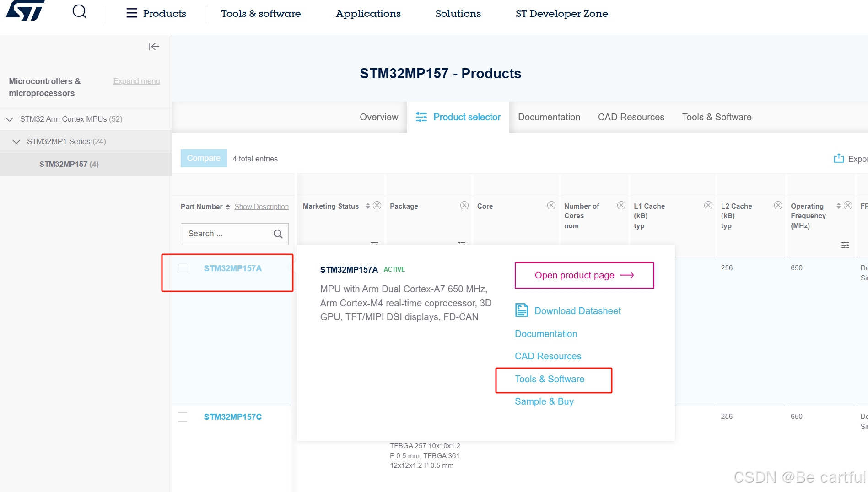
Task: Remove the L1 Cache column
Action: 708,205
